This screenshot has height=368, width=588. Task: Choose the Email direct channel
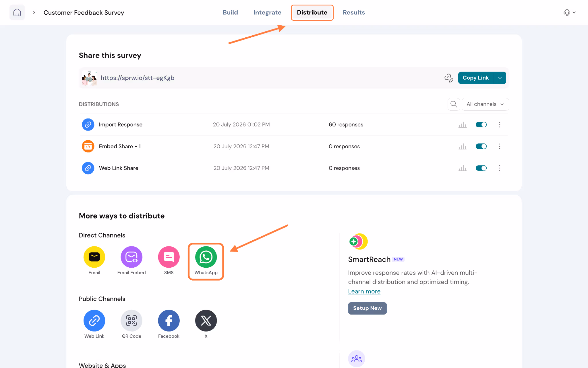tap(94, 260)
